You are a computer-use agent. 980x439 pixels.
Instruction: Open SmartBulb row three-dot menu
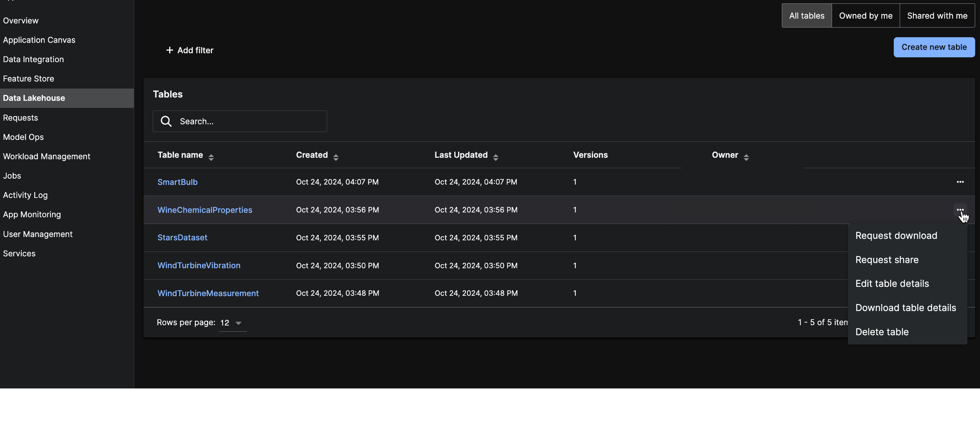click(960, 182)
